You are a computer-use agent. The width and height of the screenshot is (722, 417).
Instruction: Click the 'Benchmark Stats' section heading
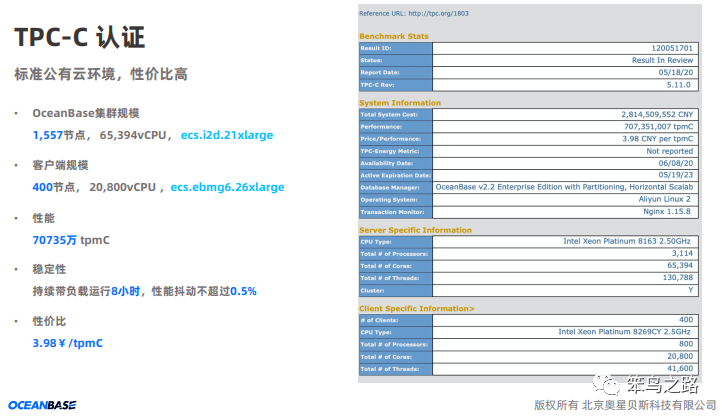394,36
